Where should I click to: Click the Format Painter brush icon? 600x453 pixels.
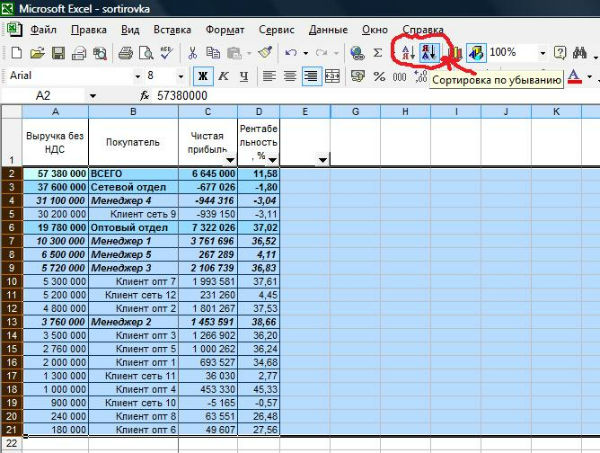point(264,52)
